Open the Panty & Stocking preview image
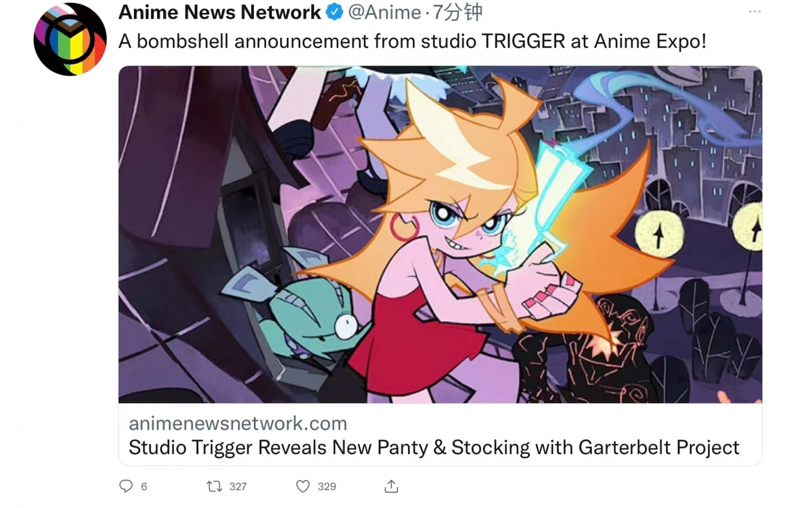Screen dimensions: 812x508 [x=440, y=234]
